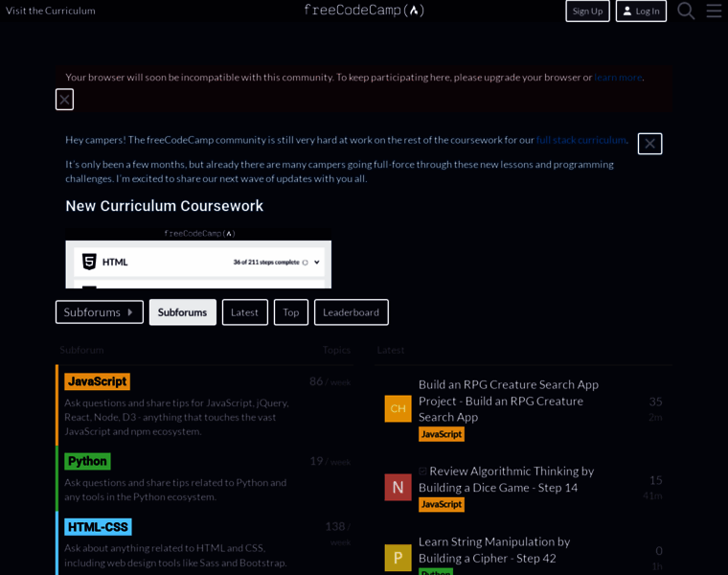
Task: Click the Latest column header
Action: (x=391, y=350)
